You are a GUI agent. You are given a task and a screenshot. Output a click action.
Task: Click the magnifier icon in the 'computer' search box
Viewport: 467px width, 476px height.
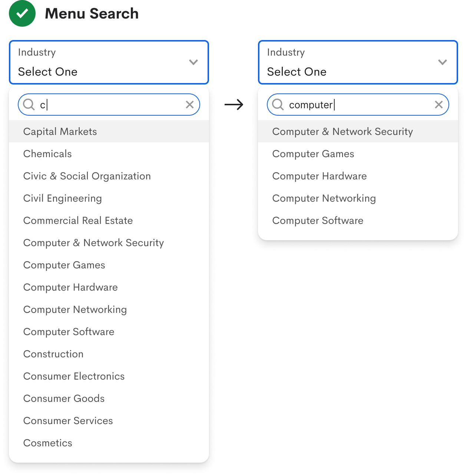coord(278,105)
